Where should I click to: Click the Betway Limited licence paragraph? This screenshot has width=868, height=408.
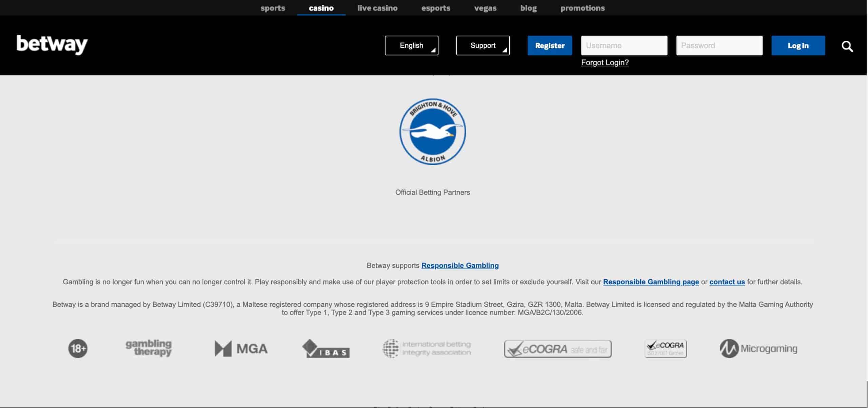click(433, 308)
